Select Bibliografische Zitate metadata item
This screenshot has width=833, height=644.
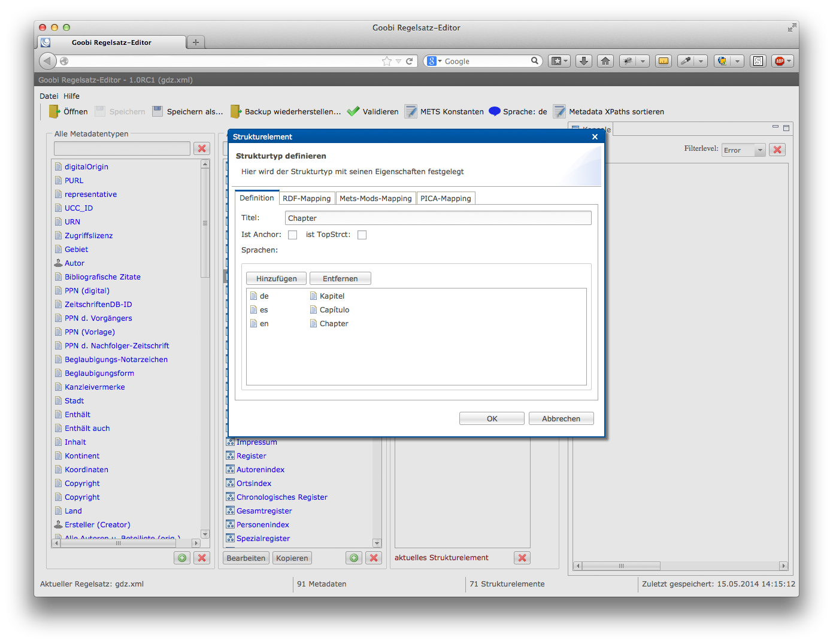coord(102,277)
